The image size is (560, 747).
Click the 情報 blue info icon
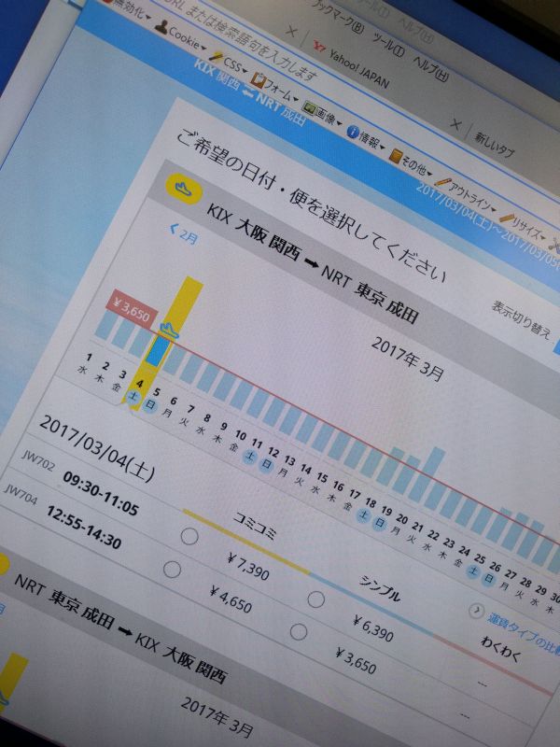tap(352, 132)
